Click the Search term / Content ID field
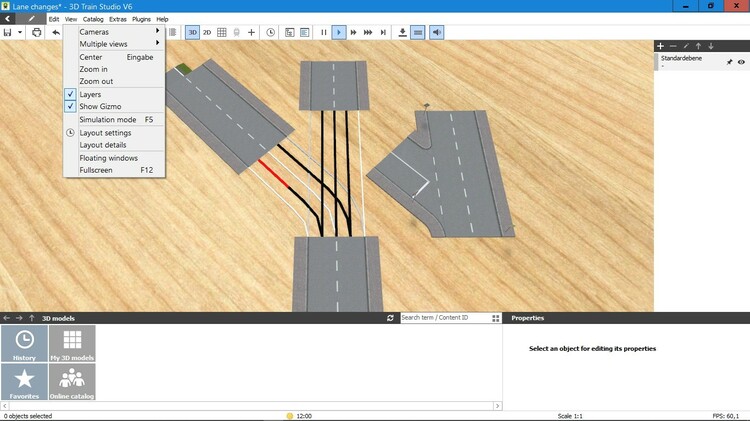Viewport: 750px width, 421px height. tap(444, 318)
